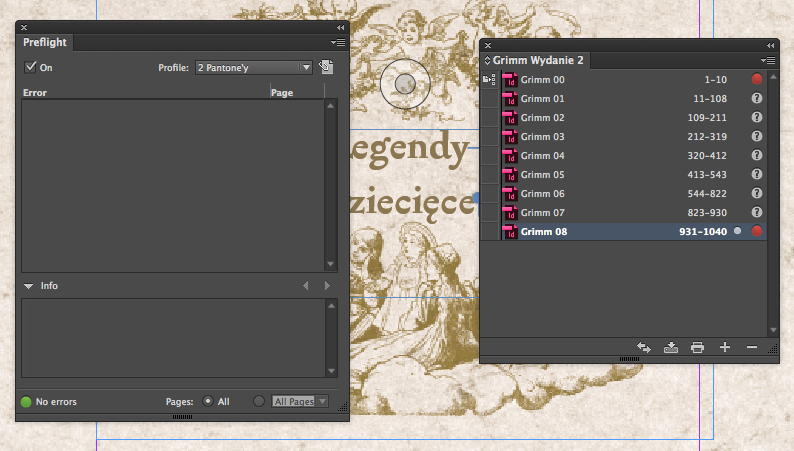This screenshot has height=451, width=794.
Task: Go to next error with Info right arrow
Action: point(327,285)
